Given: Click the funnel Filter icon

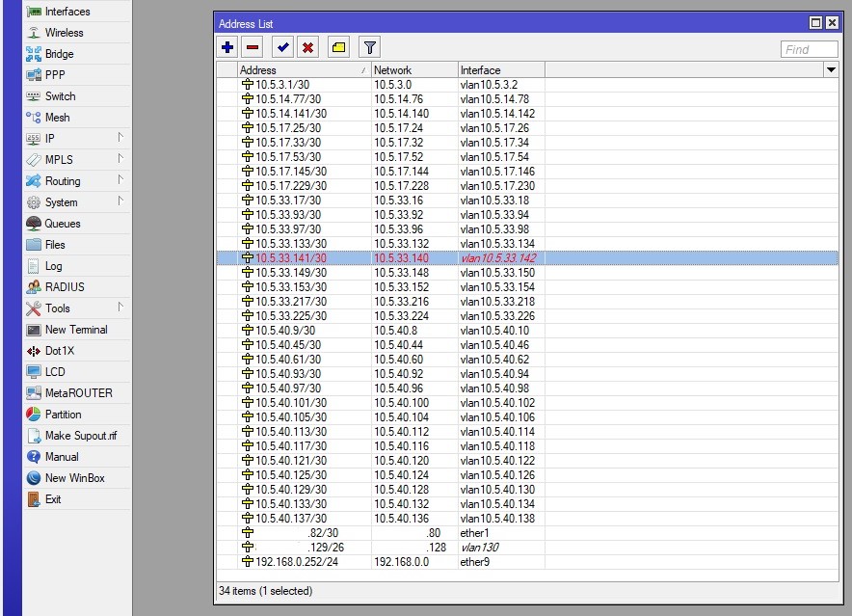Looking at the screenshot, I should click(x=369, y=48).
